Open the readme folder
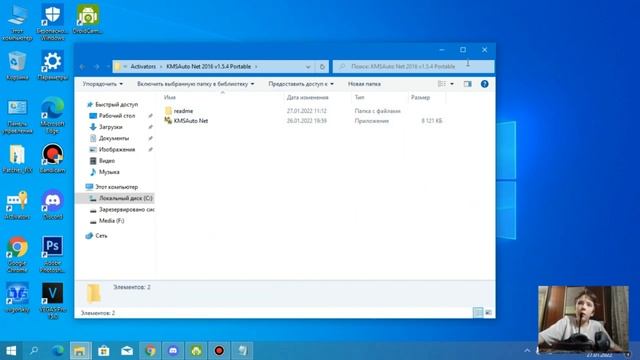 coord(179,111)
